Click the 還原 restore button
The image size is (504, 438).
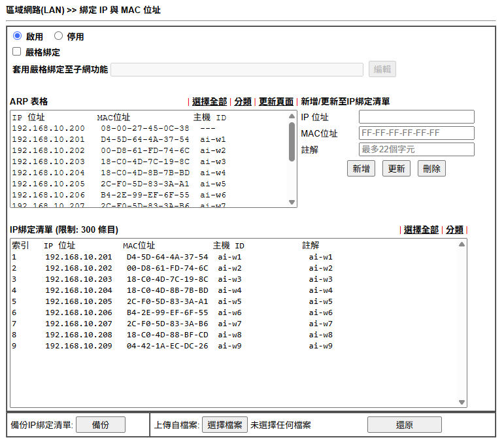pyautogui.click(x=404, y=425)
